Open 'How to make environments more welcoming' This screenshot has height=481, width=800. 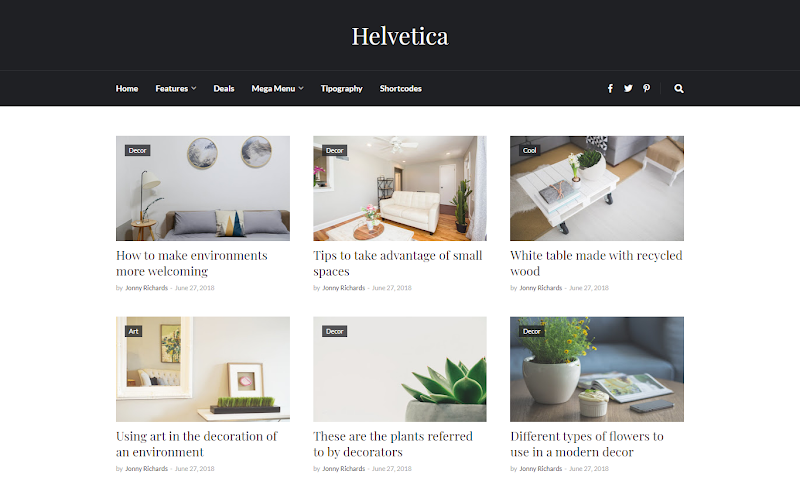tap(191, 263)
